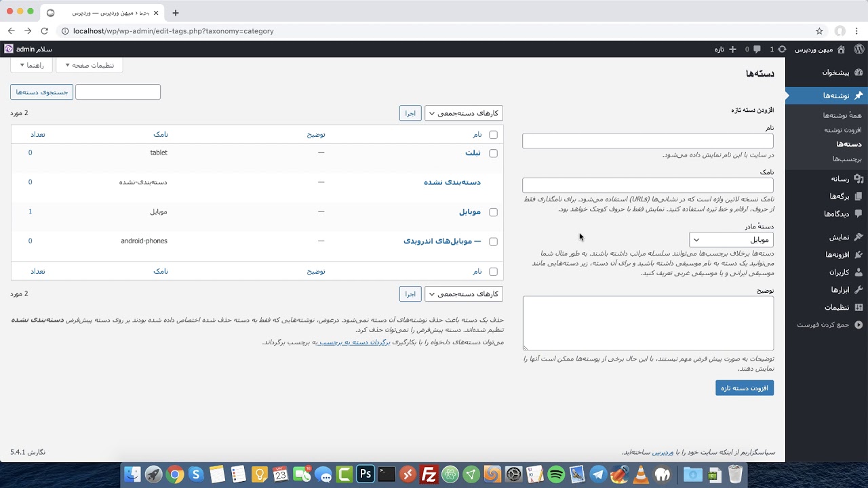Tick the select-all checkbox in table header

(x=493, y=135)
